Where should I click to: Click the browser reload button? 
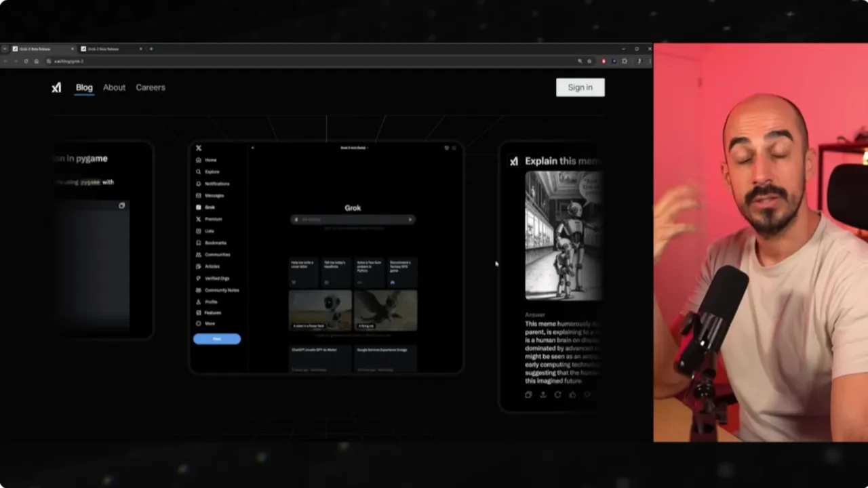click(26, 61)
